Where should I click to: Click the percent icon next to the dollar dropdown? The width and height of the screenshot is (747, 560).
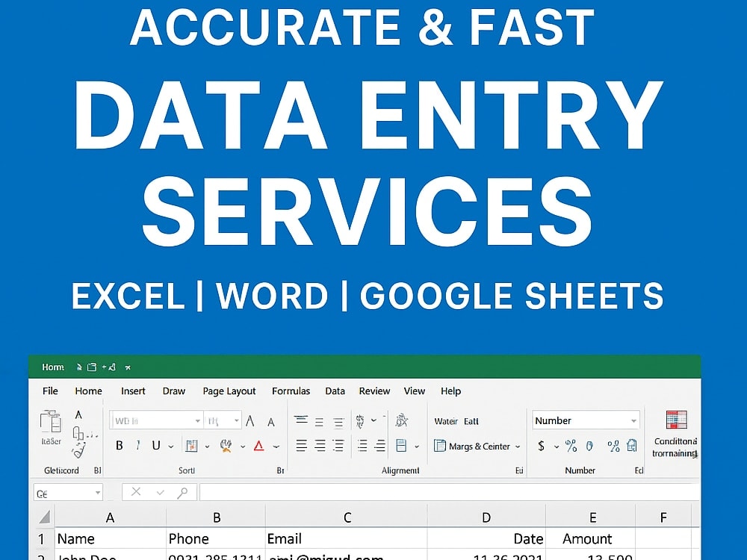click(571, 447)
